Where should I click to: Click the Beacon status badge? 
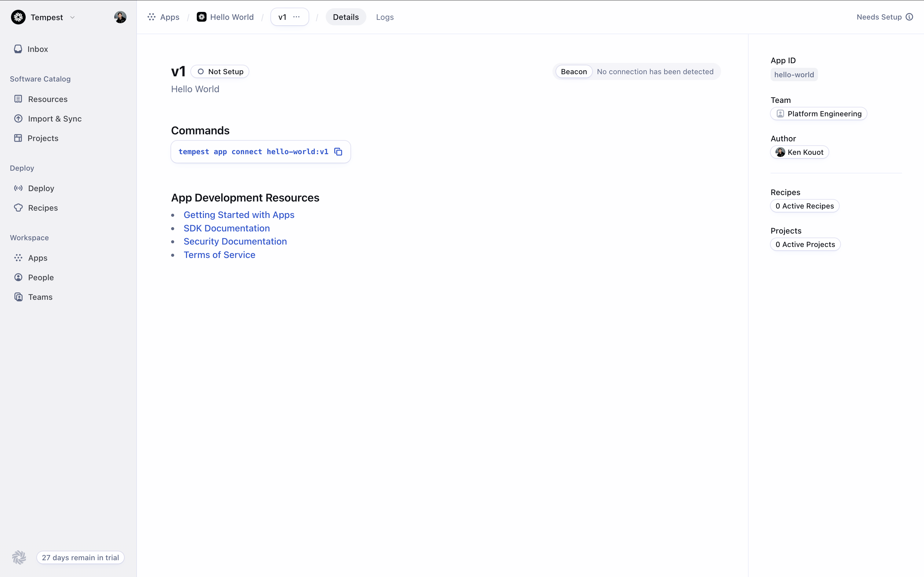point(574,72)
